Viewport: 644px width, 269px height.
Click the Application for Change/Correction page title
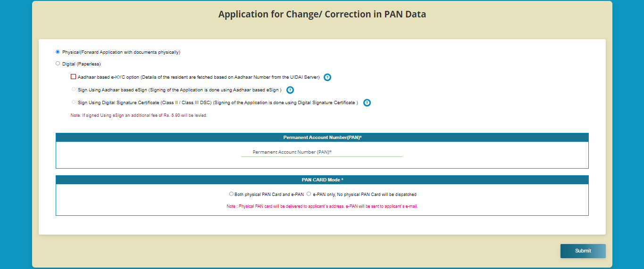[322, 14]
